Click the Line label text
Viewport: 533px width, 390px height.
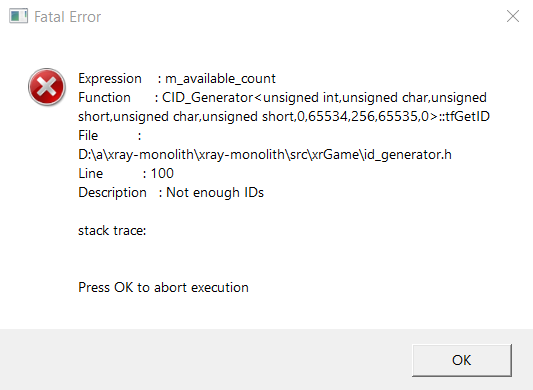point(90,173)
